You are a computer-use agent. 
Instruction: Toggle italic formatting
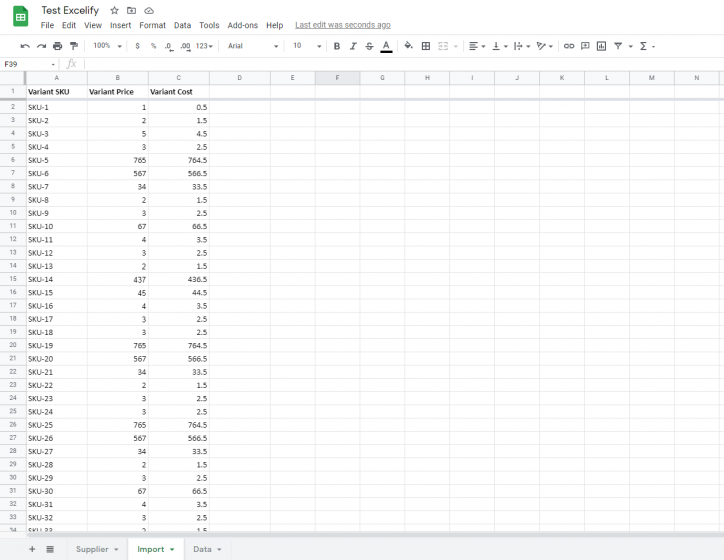click(x=353, y=46)
